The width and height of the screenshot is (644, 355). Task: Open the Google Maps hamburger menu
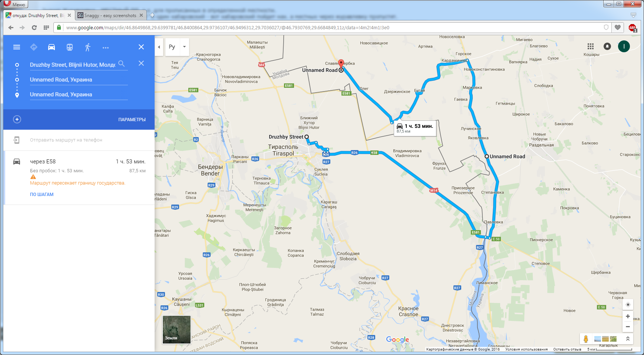click(x=17, y=47)
